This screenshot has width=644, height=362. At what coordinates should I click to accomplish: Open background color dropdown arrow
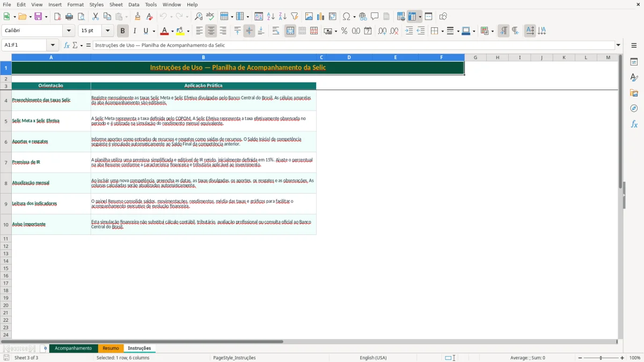coord(188,32)
